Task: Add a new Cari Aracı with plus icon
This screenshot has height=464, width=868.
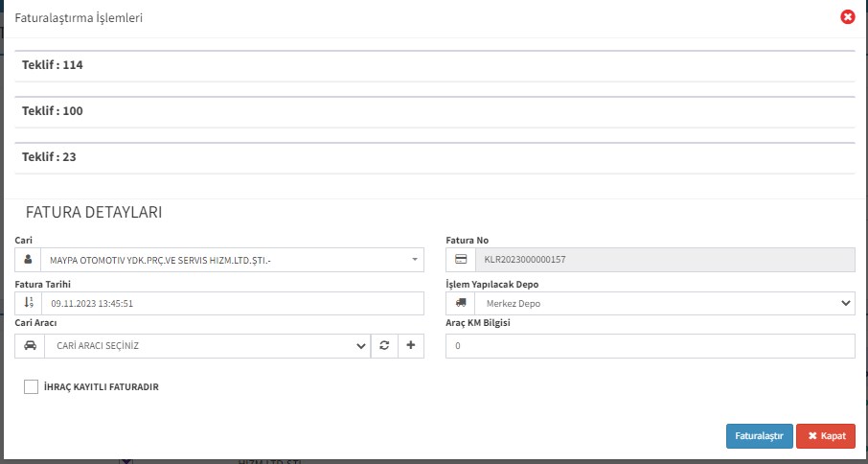Action: click(x=411, y=346)
